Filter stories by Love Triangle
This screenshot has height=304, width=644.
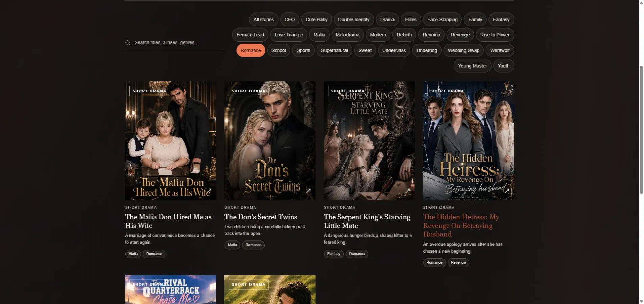(x=289, y=35)
